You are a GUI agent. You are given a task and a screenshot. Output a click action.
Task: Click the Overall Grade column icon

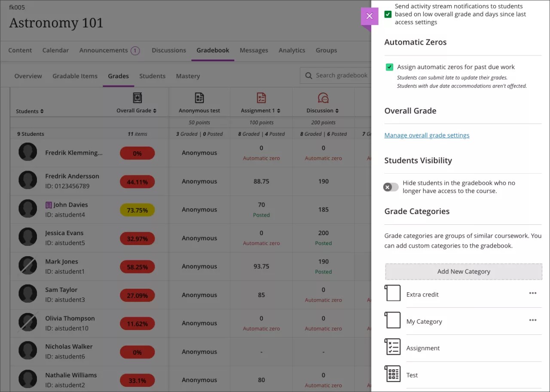pos(137,98)
